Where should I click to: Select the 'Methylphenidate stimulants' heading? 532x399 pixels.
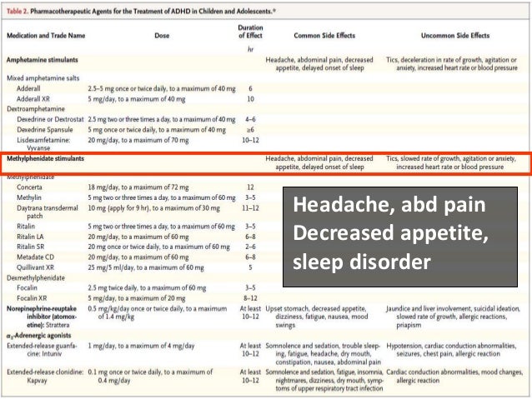click(46, 158)
